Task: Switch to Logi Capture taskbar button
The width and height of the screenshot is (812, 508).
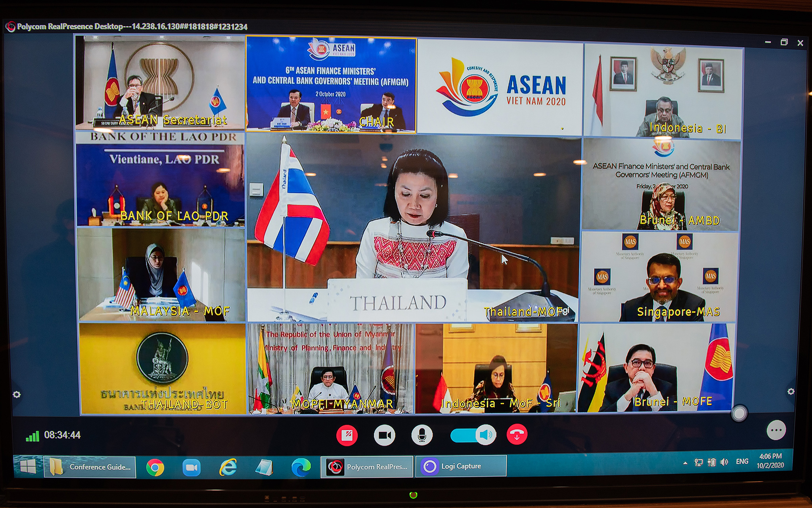Action: (461, 466)
